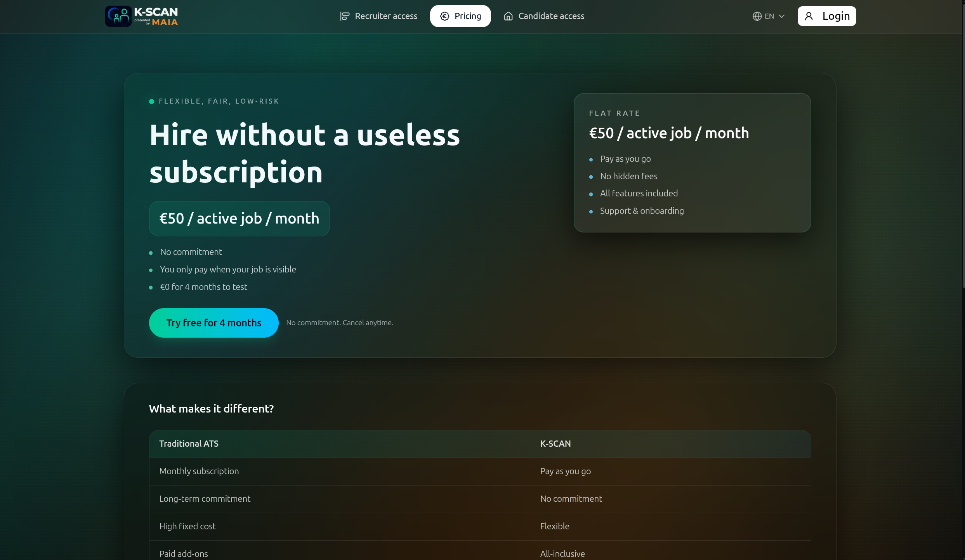Click the green dot before FLEXIBLE, FAIR, LOW-RISK
965x560 pixels.
[x=152, y=102]
